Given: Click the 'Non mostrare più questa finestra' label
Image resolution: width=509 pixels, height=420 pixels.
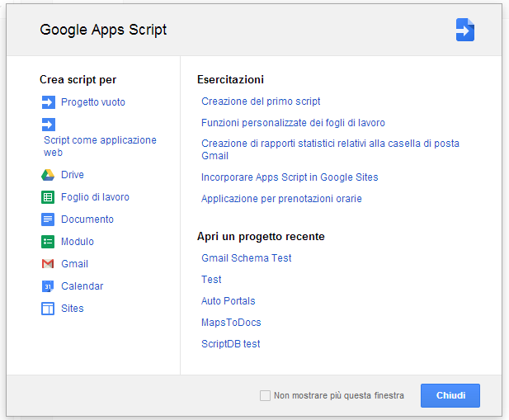Looking at the screenshot, I should click(x=339, y=395).
